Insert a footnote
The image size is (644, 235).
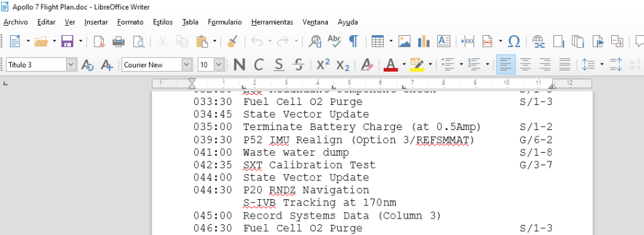(558, 41)
